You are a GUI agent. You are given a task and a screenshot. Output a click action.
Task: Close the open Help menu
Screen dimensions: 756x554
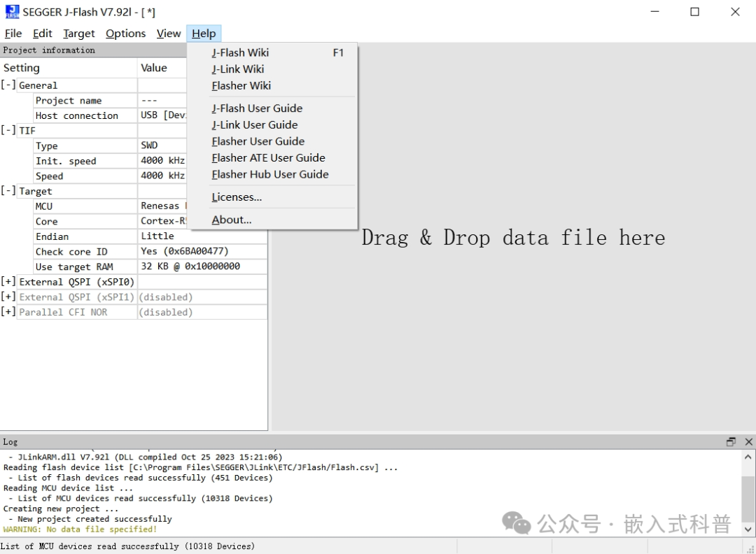pos(204,34)
